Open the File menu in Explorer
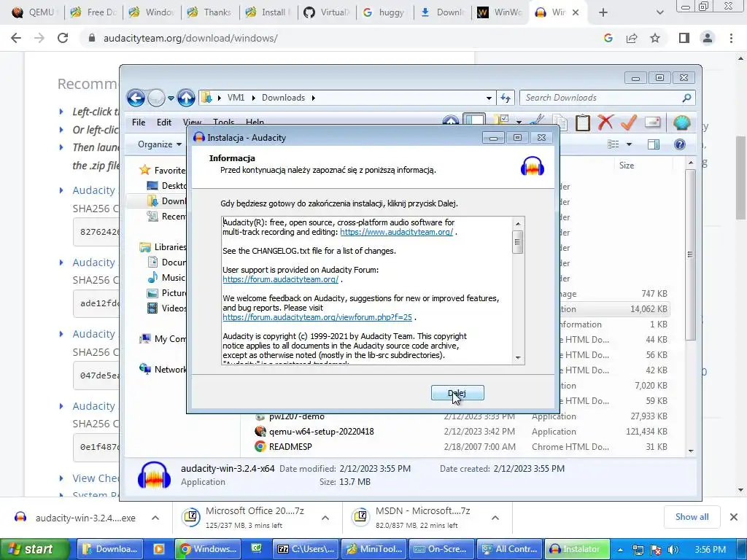This screenshot has width=747, height=560. pyautogui.click(x=139, y=122)
